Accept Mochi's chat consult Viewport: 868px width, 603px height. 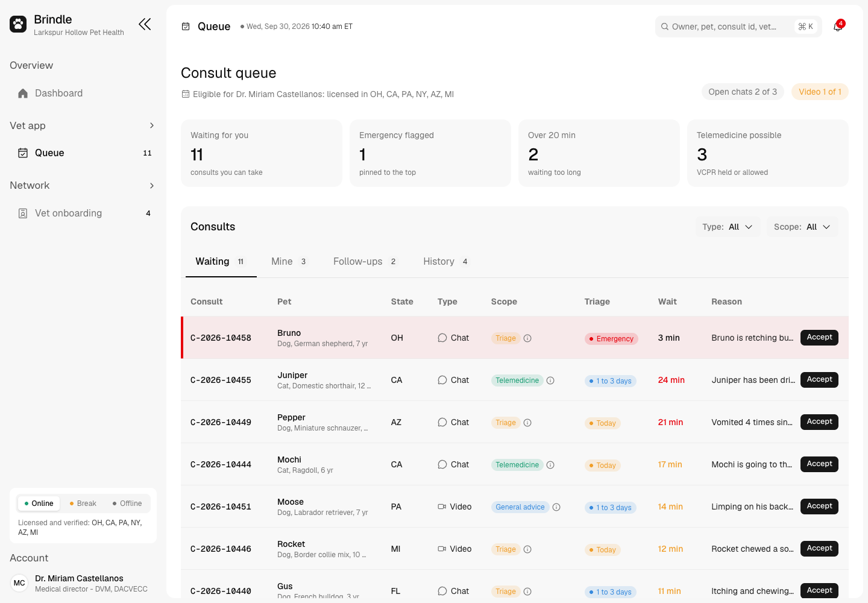pyautogui.click(x=819, y=464)
